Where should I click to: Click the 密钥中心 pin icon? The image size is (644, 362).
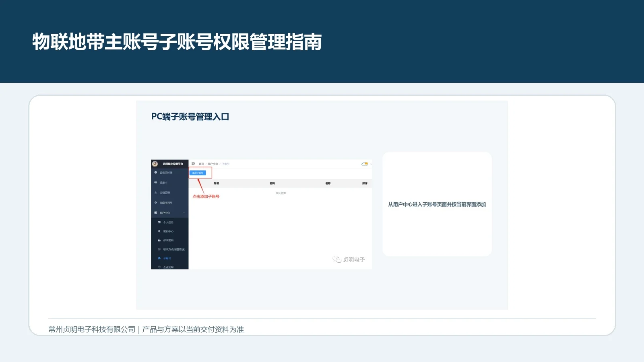159,231
